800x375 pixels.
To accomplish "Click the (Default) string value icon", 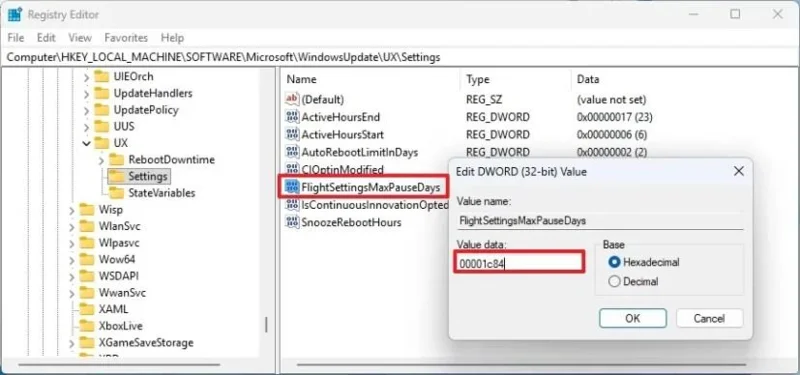I will pyautogui.click(x=292, y=99).
